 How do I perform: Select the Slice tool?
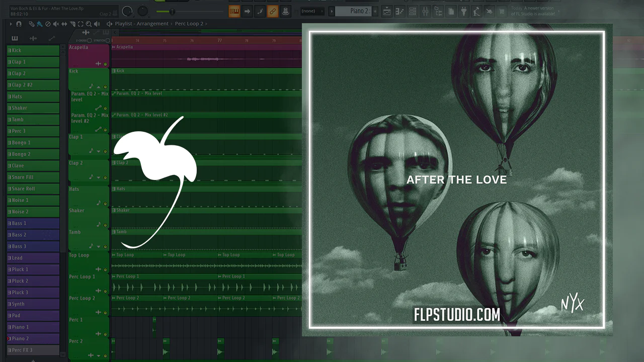73,24
